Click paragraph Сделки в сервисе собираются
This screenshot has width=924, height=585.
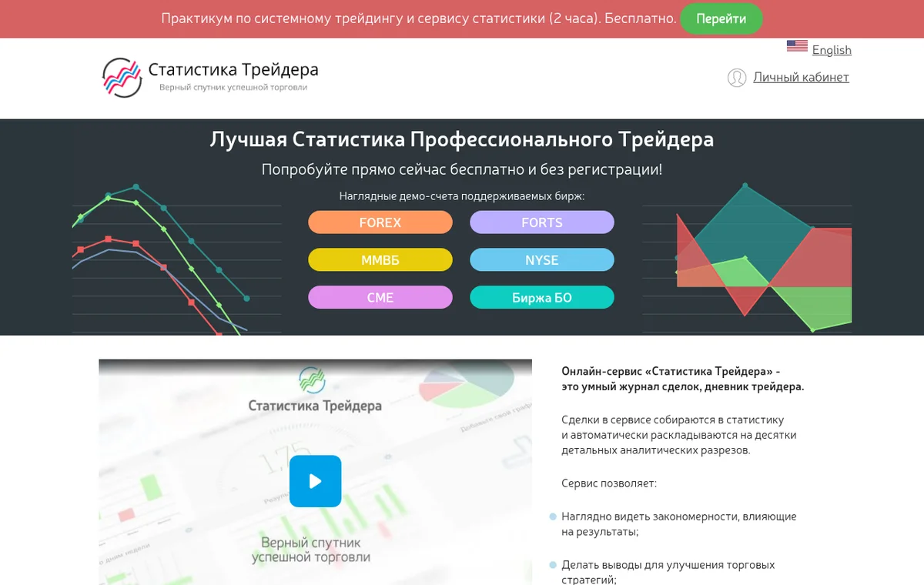[679, 435]
